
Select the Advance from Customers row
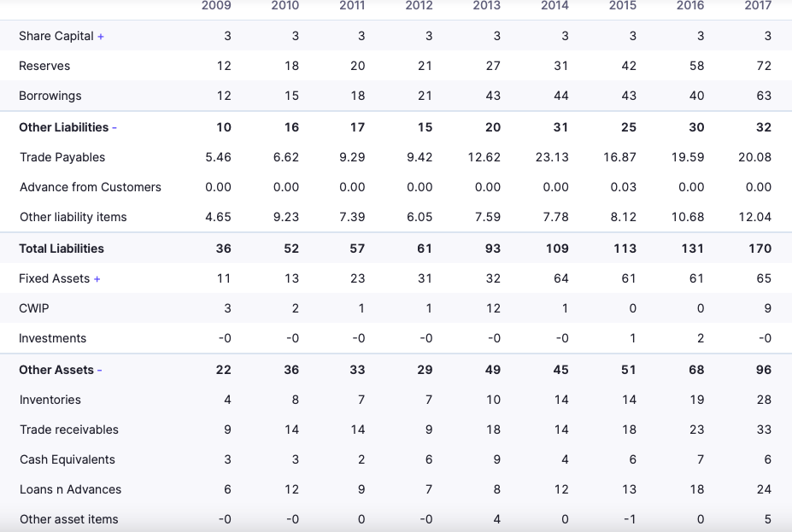(91, 187)
